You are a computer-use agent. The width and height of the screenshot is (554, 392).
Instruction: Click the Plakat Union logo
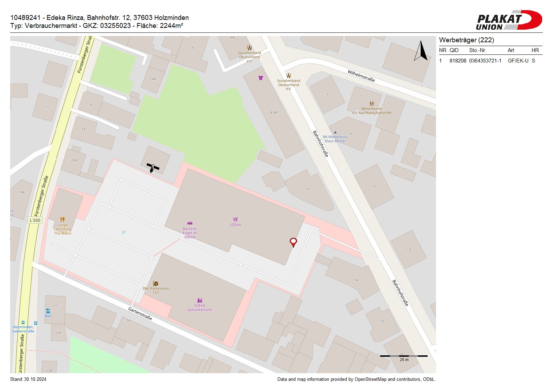coord(509,20)
